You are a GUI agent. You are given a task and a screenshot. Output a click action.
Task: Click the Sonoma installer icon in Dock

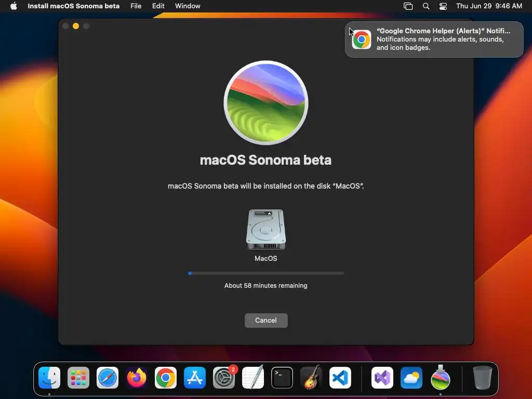[441, 377]
